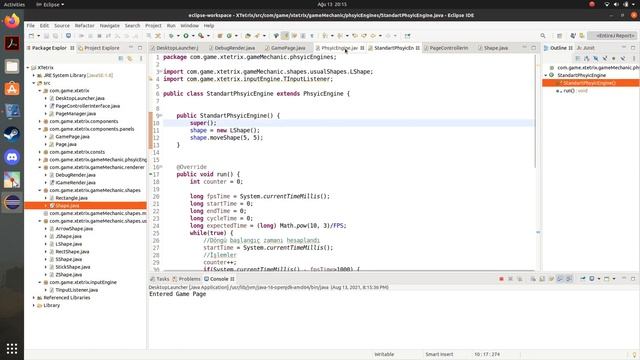
Task: Open the Navigate menu
Action: click(109, 25)
